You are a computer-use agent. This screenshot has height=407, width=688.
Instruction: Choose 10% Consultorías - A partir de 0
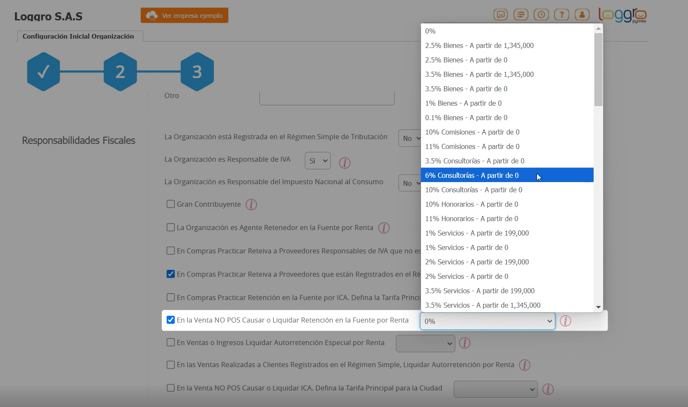pos(507,190)
